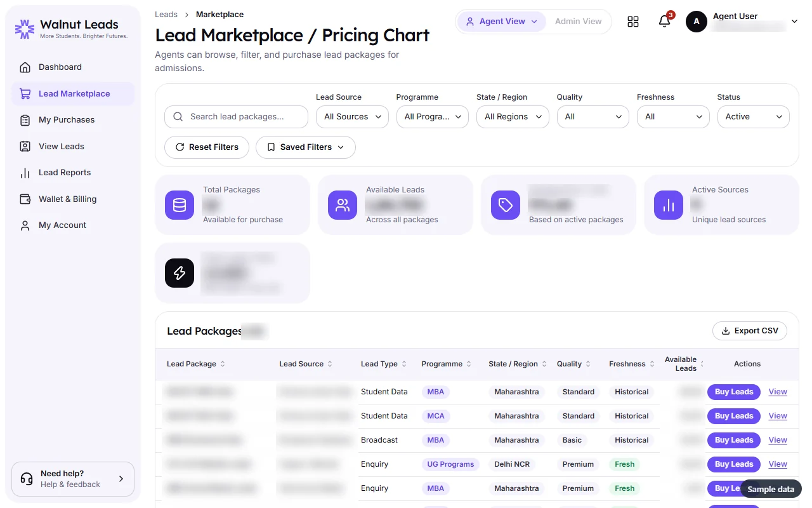The width and height of the screenshot is (812, 508).
Task: Open Wallet & Billing in the sidebar
Action: pos(73,199)
